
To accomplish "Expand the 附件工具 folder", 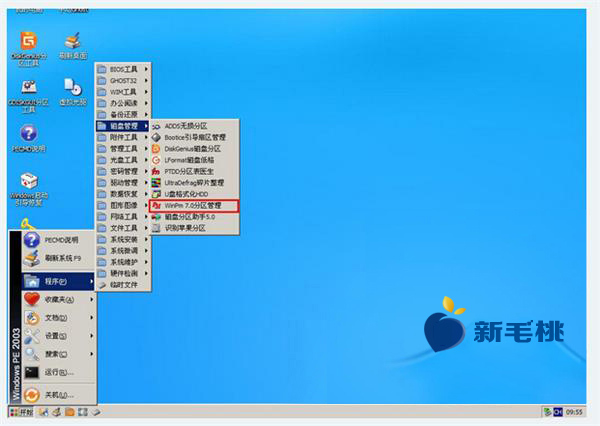I will [123, 137].
